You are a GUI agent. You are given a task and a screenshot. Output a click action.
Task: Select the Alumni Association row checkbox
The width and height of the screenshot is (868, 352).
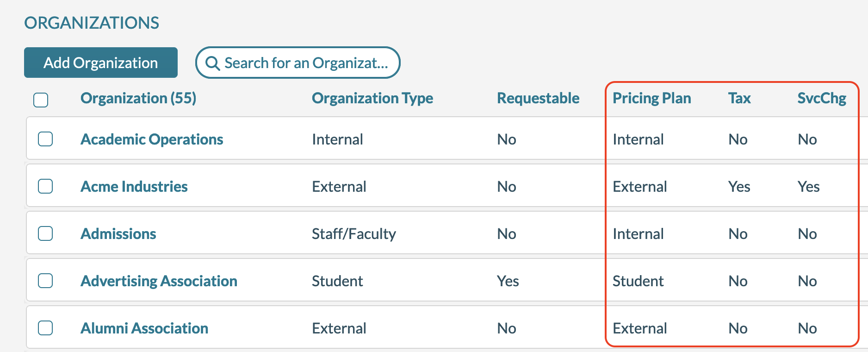pos(45,328)
